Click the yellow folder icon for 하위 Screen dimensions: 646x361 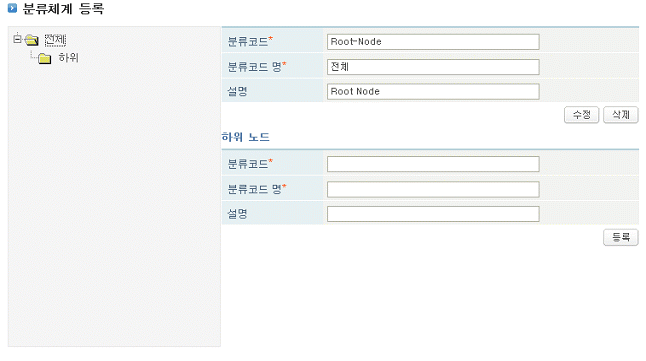[44, 59]
